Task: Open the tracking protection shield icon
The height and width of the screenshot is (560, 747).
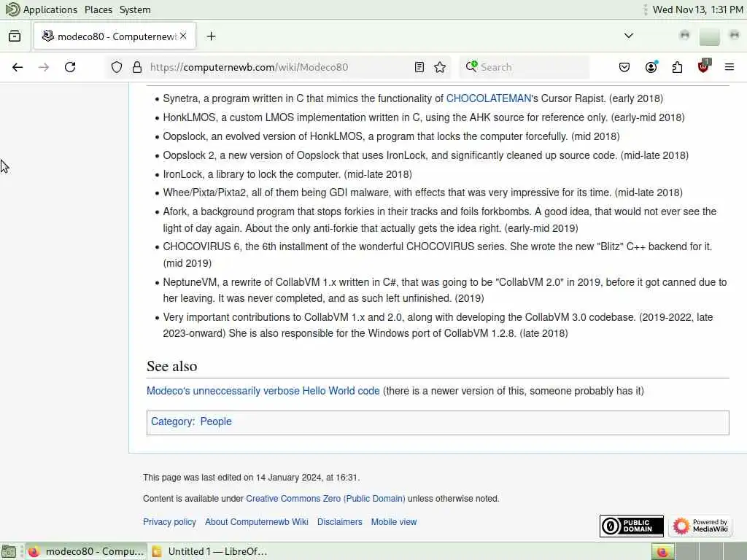Action: [117, 67]
